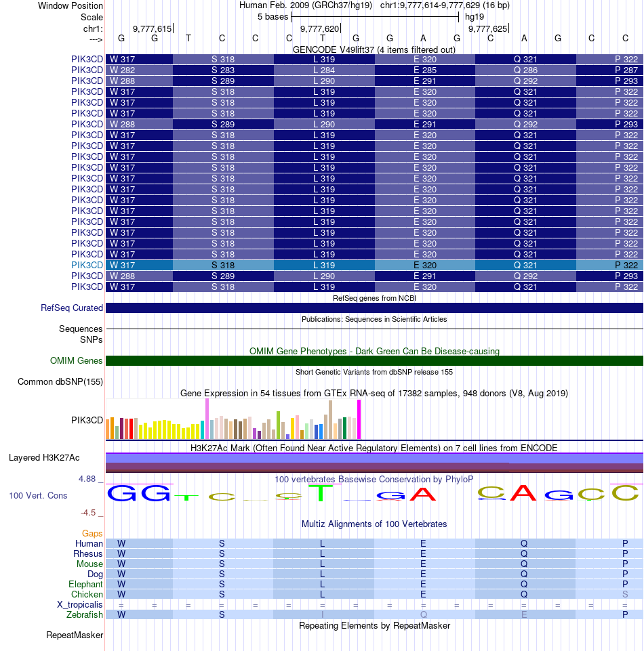Click the PIK3CD label beside the GTEx chart

pos(87,420)
